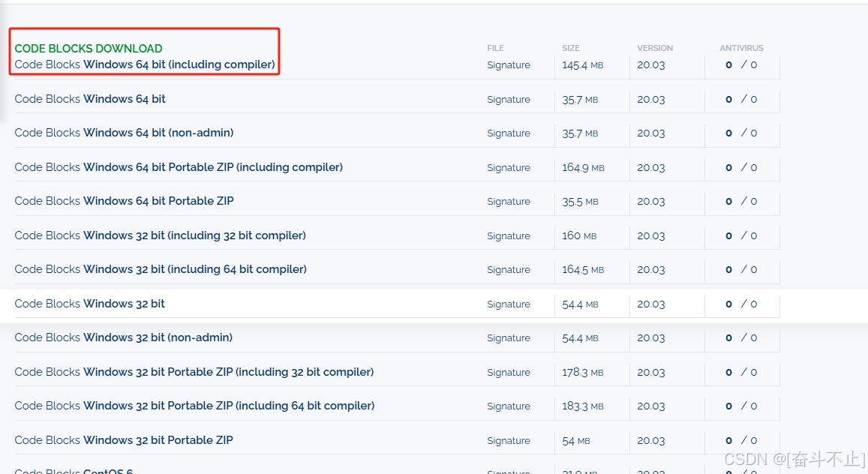The width and height of the screenshot is (868, 474).
Task: Click the 145.4 MB size value
Action: 582,65
